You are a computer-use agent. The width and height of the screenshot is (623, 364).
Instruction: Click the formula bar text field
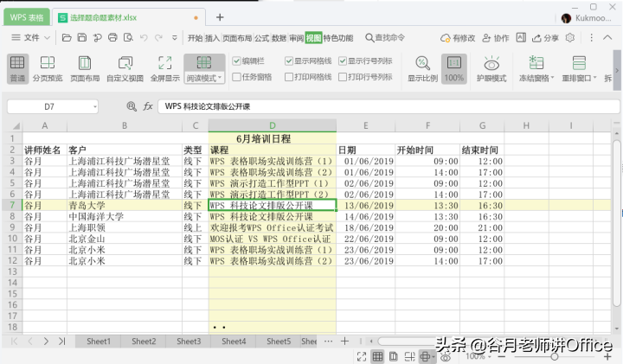pyautogui.click(x=389, y=106)
